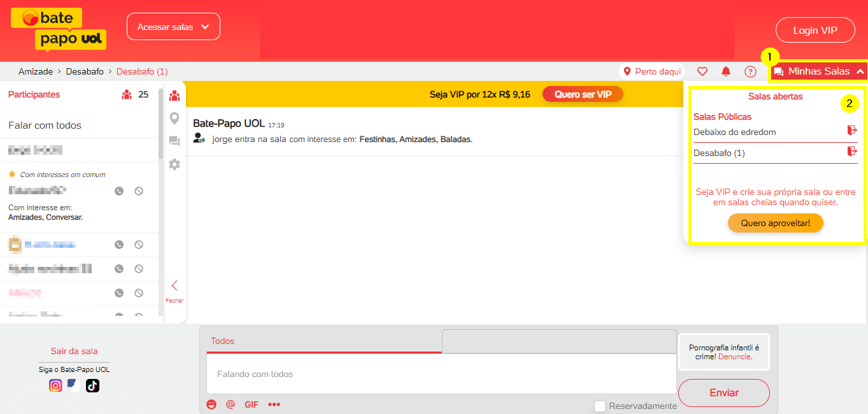Click the Login VIP button
Viewport: 868px width, 414px height.
click(815, 30)
